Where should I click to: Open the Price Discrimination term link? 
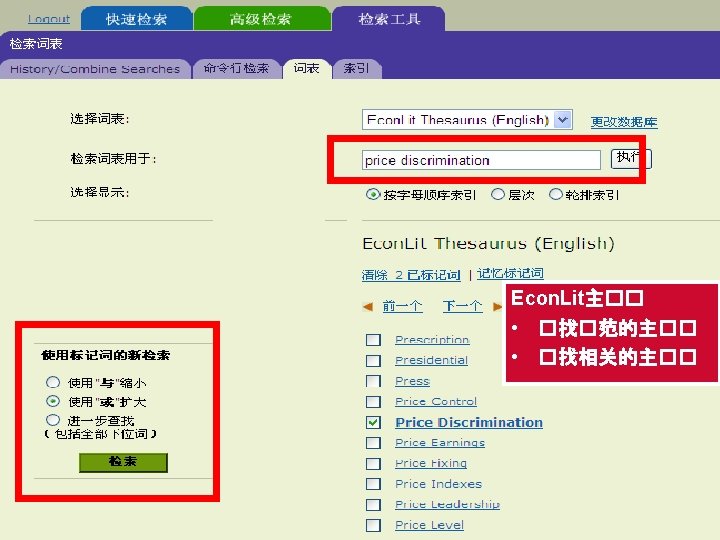[469, 422]
